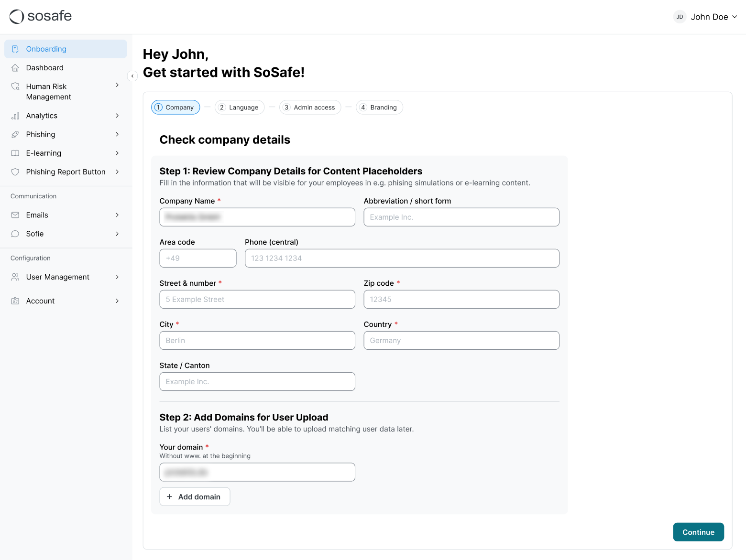The height and width of the screenshot is (560, 746).
Task: Jump to the Branding step
Action: pos(379,108)
